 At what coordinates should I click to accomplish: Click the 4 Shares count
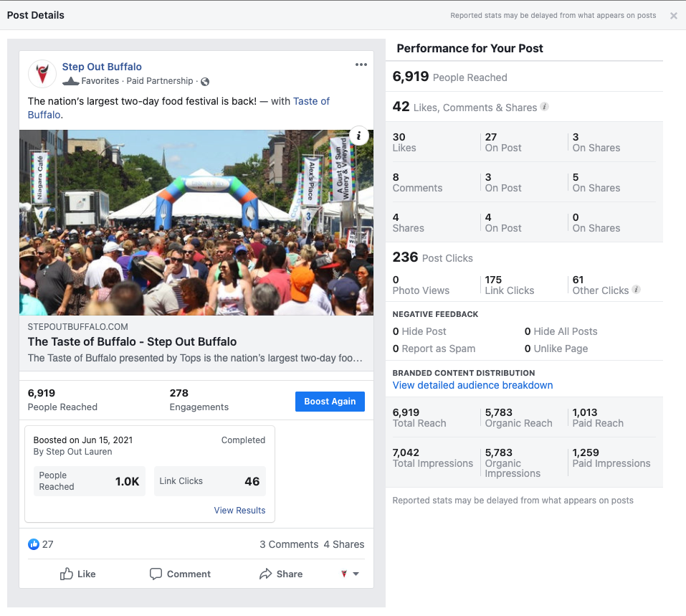coord(344,544)
